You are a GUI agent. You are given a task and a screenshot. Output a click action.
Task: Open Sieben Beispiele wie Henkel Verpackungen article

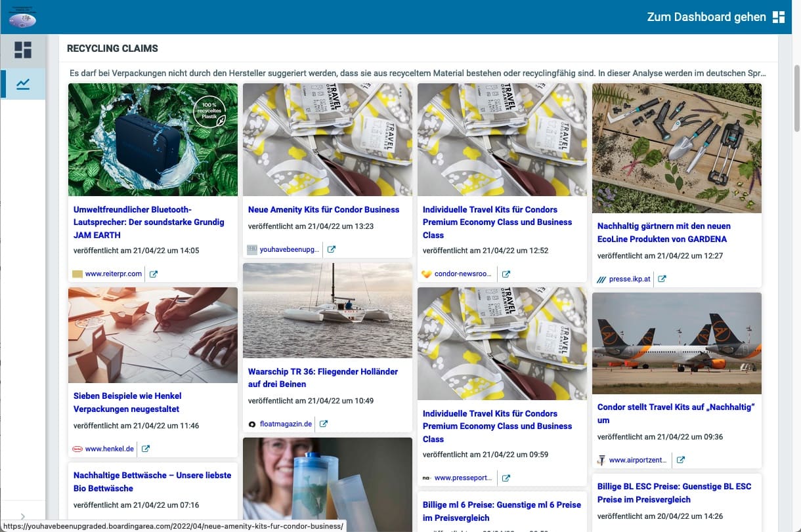point(127,402)
